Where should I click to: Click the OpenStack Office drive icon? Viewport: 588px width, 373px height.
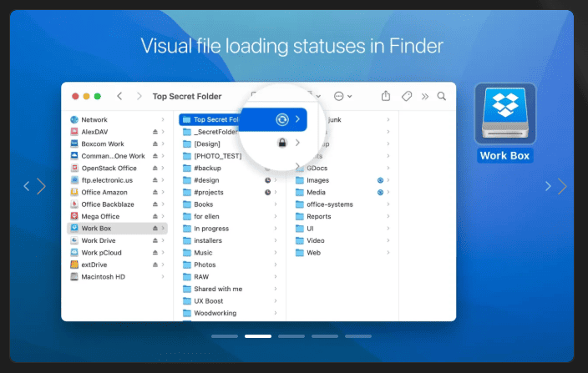coord(74,168)
